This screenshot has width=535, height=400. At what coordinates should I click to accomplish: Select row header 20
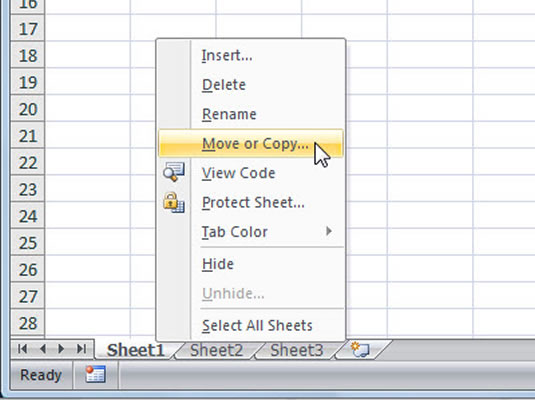(28, 109)
